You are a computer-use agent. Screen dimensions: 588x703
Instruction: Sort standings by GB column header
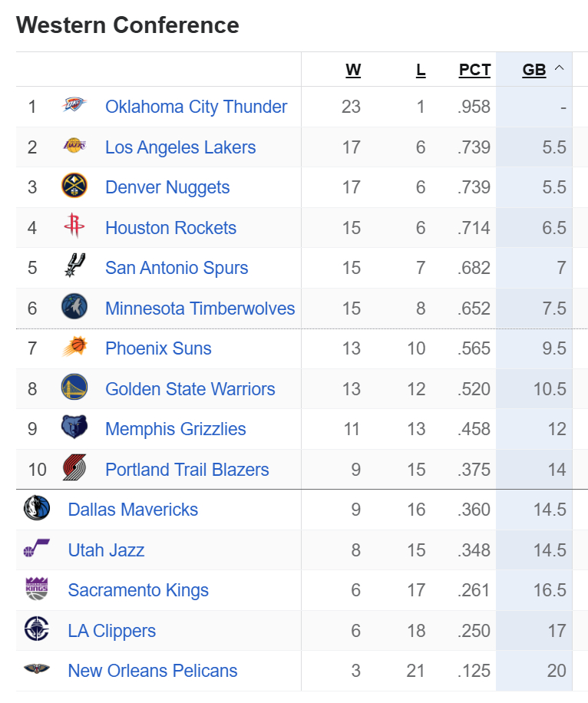click(534, 70)
